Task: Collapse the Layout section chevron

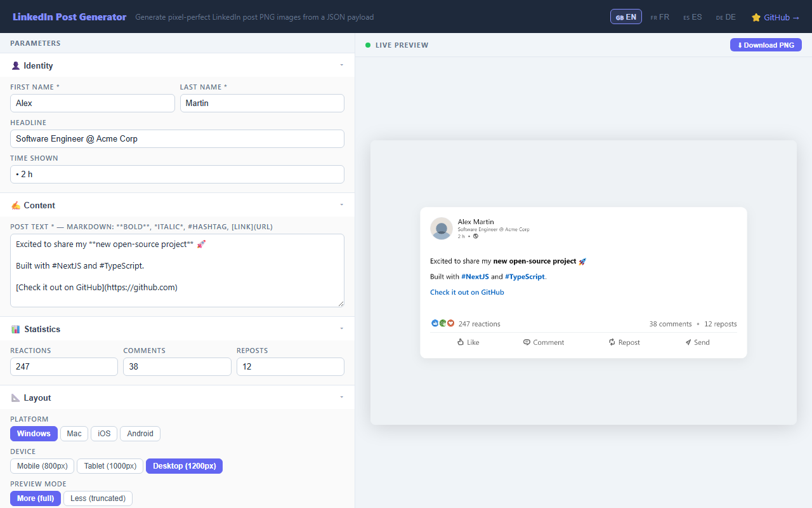Action: click(341, 398)
